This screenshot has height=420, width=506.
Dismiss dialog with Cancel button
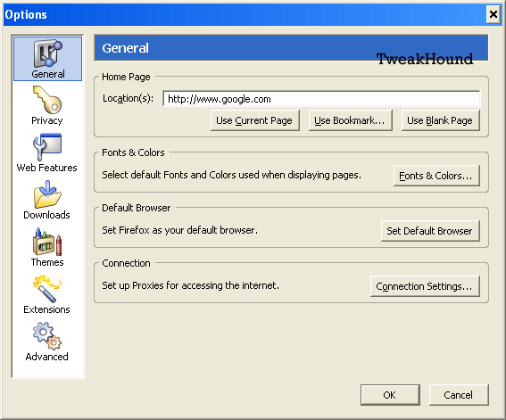click(459, 395)
